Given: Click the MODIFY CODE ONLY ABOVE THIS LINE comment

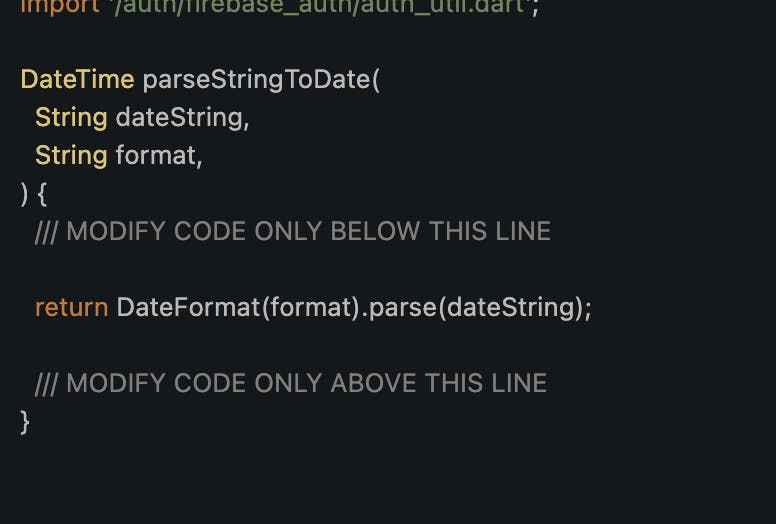Looking at the screenshot, I should 291,383.
